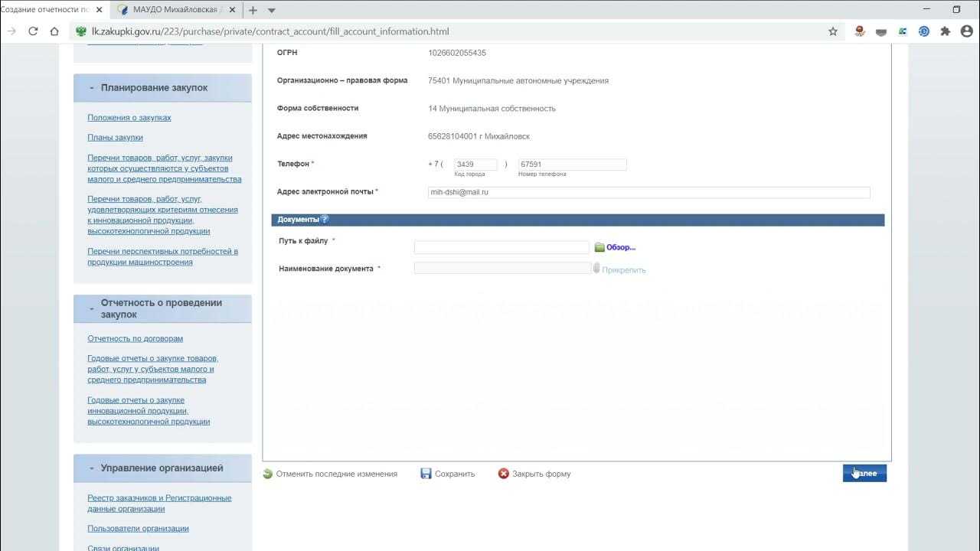Click Закрыть форму text
This screenshot has width=980, height=551.
pyautogui.click(x=541, y=474)
